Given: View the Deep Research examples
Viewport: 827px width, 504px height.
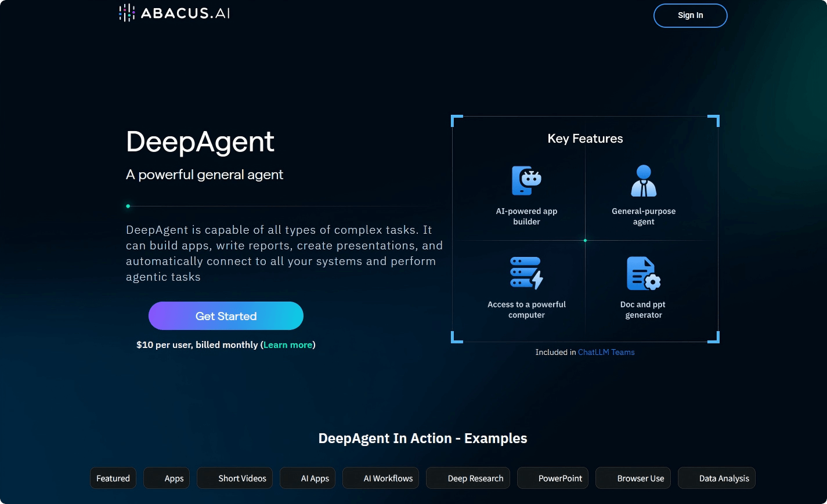Looking at the screenshot, I should tap(468, 478).
